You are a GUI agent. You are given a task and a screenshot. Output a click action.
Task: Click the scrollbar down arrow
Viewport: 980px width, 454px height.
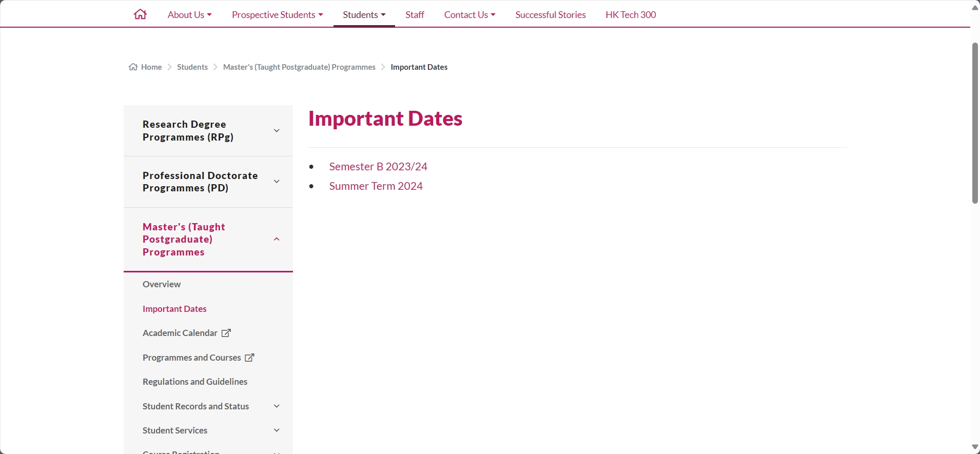975,447
